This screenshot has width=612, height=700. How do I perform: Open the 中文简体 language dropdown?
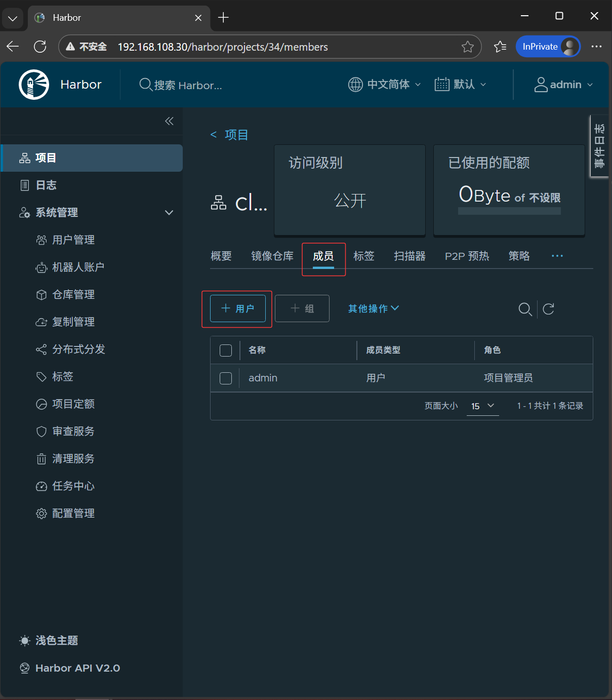[385, 85]
